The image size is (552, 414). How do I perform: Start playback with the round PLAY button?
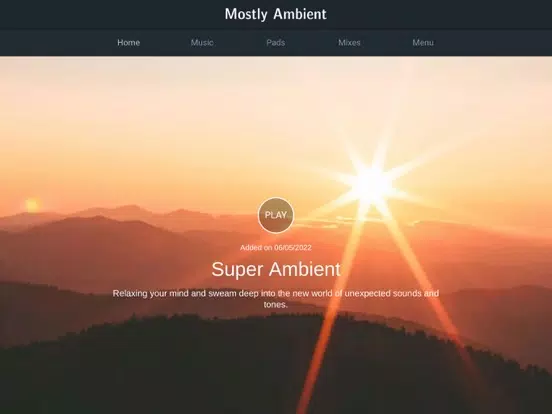tap(276, 215)
